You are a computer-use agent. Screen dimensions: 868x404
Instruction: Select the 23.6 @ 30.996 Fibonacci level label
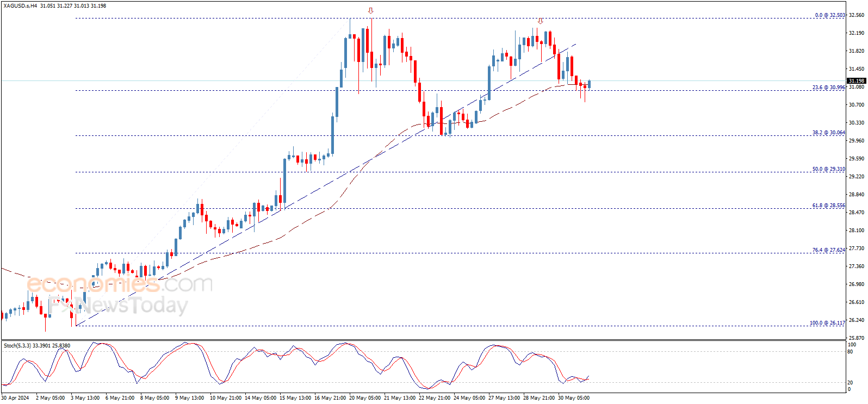pyautogui.click(x=828, y=88)
